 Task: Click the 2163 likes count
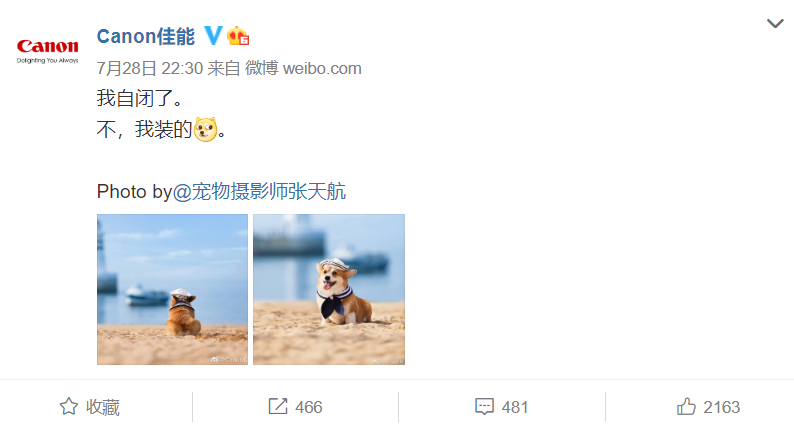[722, 407]
